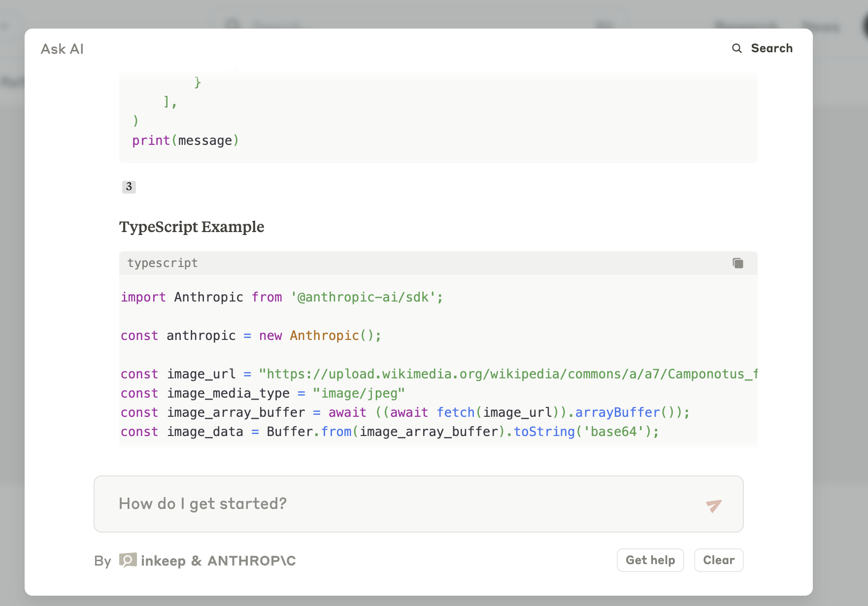Click the typescript language label
Image resolution: width=868 pixels, height=606 pixels.
[163, 263]
